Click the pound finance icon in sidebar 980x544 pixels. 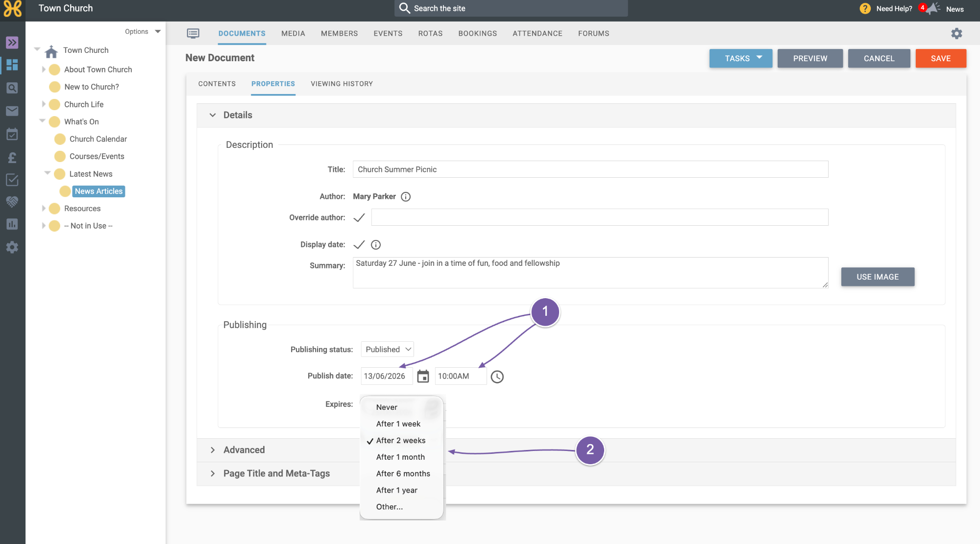12,157
